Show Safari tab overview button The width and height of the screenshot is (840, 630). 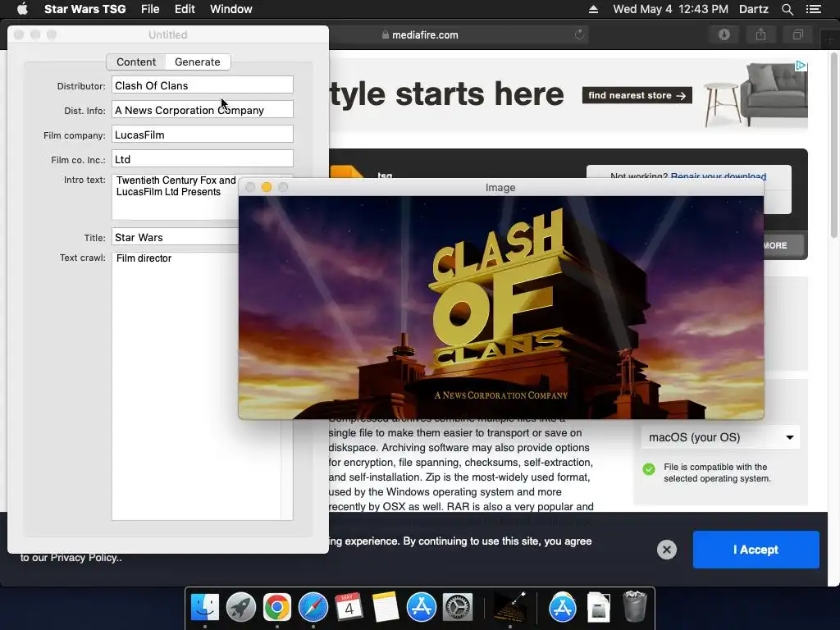(797, 34)
